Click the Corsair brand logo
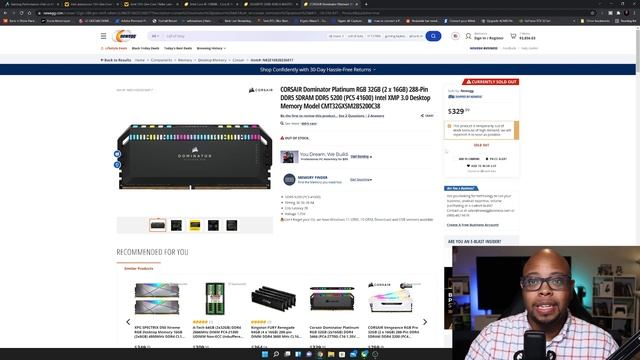The image size is (640, 360). coord(261,90)
